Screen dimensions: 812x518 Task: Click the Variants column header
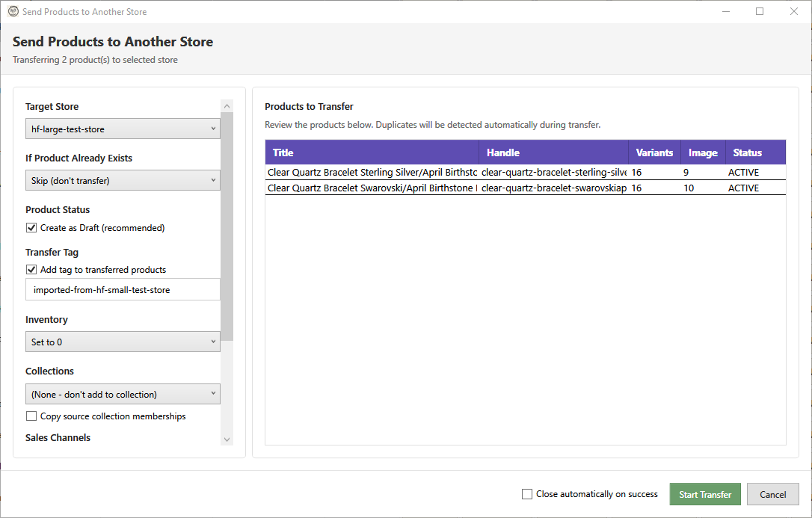654,152
